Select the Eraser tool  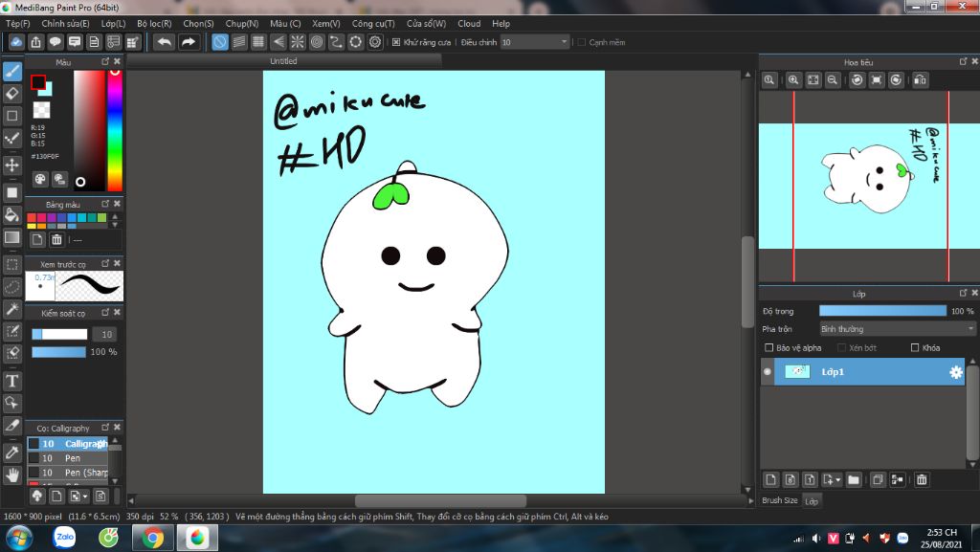[x=11, y=94]
